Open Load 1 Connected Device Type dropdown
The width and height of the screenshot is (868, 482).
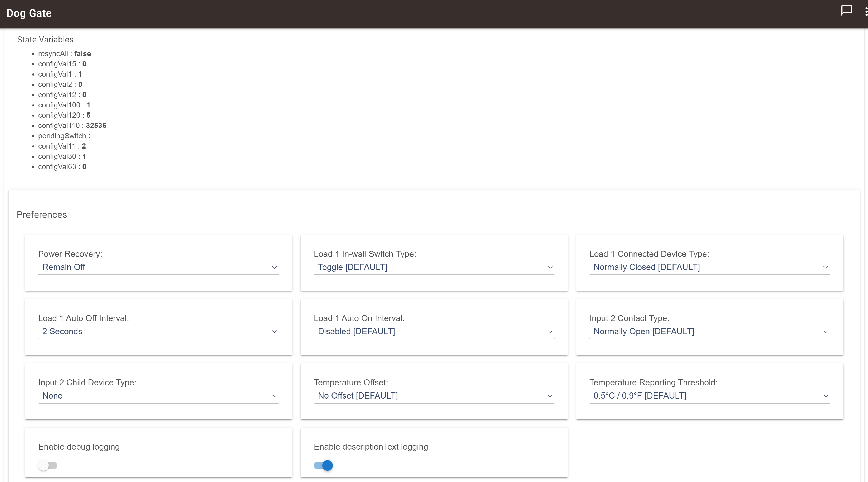(x=709, y=267)
